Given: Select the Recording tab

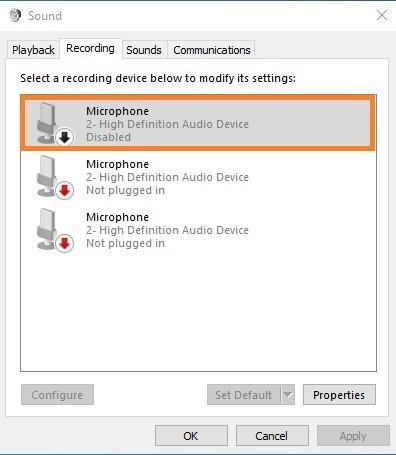Looking at the screenshot, I should click(90, 49).
